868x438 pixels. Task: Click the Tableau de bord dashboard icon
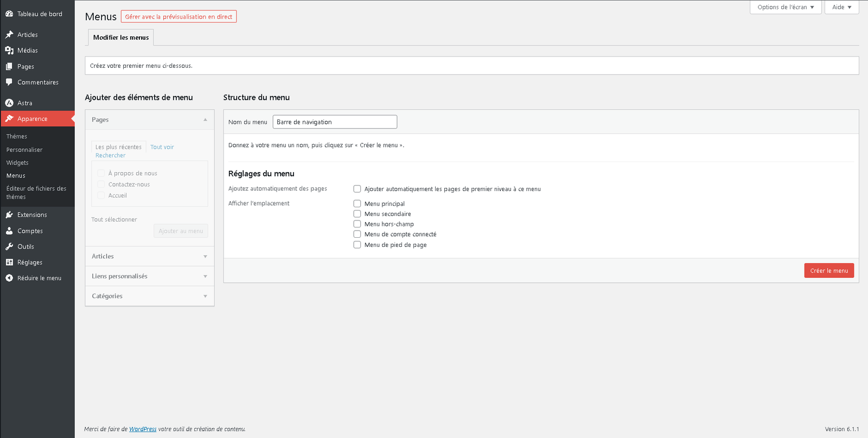click(9, 14)
